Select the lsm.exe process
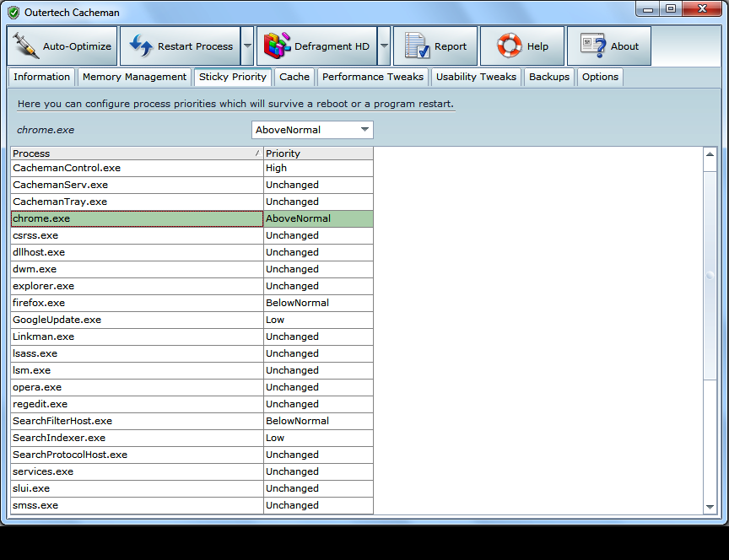 (137, 370)
